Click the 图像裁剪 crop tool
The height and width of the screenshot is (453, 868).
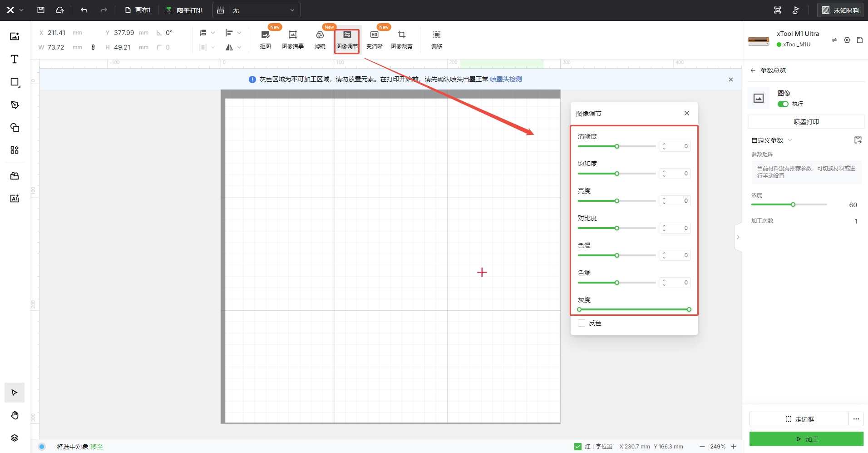pyautogui.click(x=402, y=40)
